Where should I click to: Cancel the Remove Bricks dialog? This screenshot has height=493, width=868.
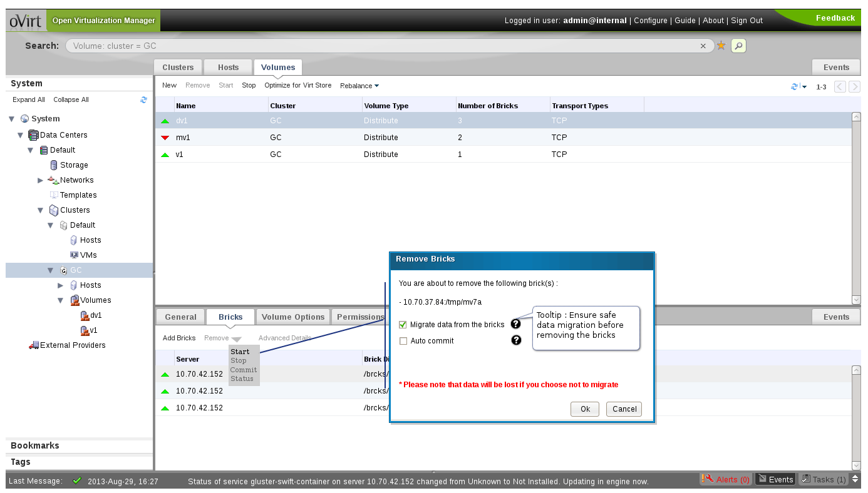pos(624,409)
